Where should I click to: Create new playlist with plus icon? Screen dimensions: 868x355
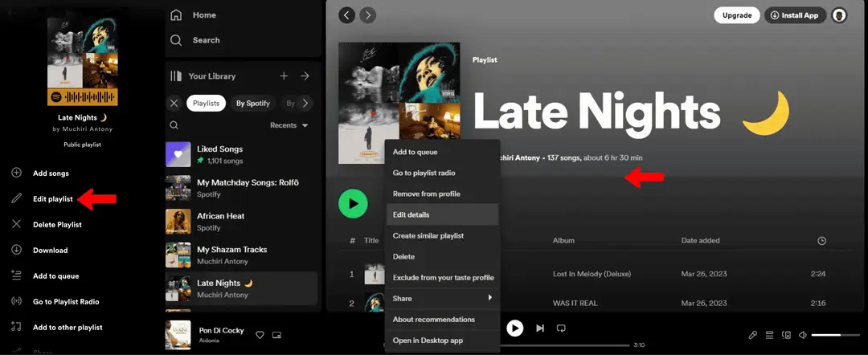(x=284, y=75)
